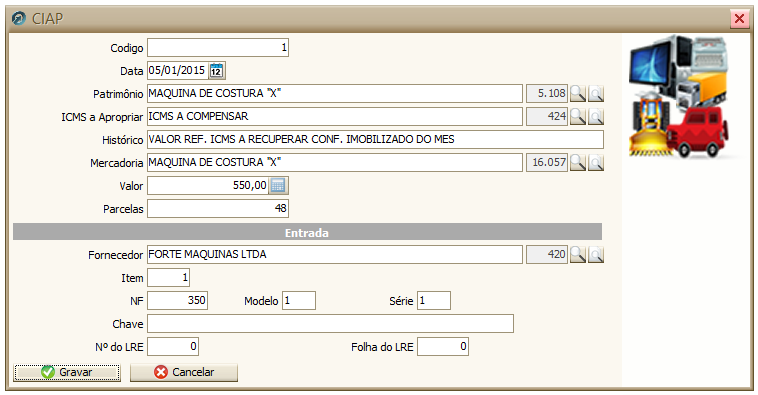Click the Folha do LRE label
The height and width of the screenshot is (395, 758).
coord(382,347)
